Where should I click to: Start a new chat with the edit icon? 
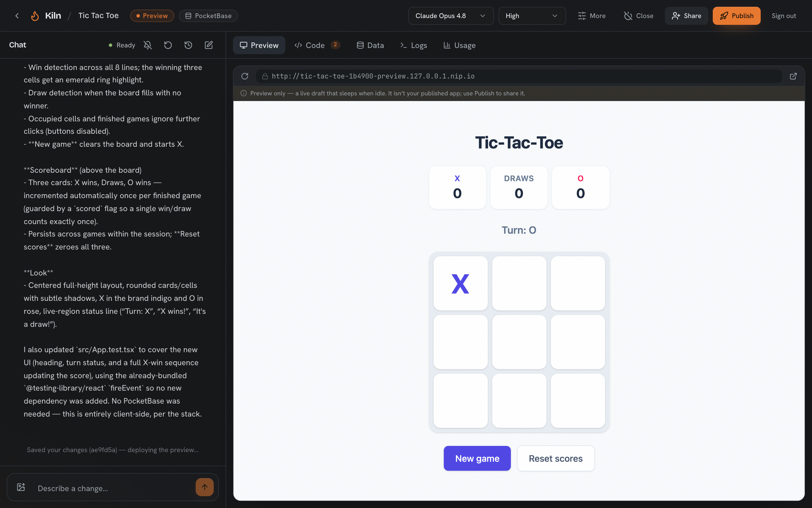(x=209, y=45)
